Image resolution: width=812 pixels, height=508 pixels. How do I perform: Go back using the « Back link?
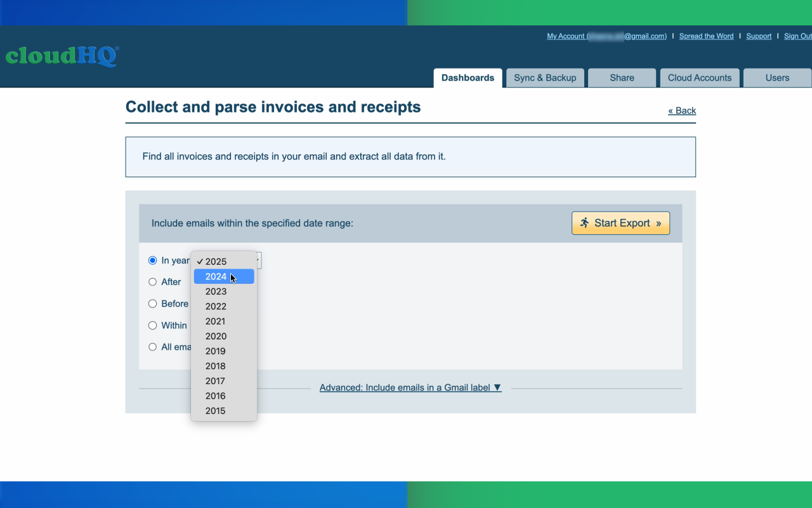(x=682, y=110)
